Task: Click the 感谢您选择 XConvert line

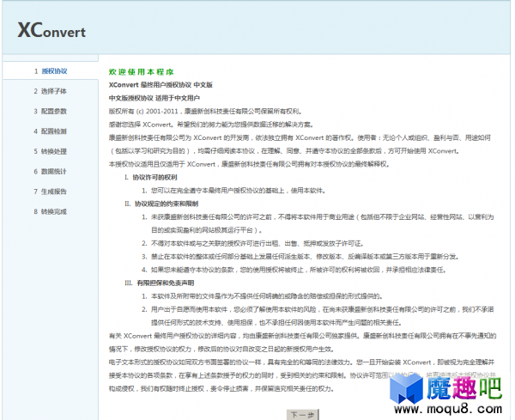Action: [211, 125]
